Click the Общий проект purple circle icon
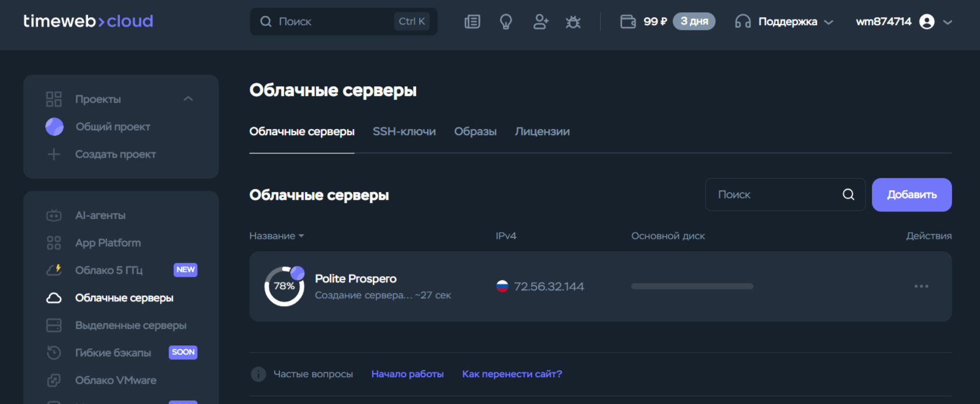 pyautogui.click(x=54, y=127)
